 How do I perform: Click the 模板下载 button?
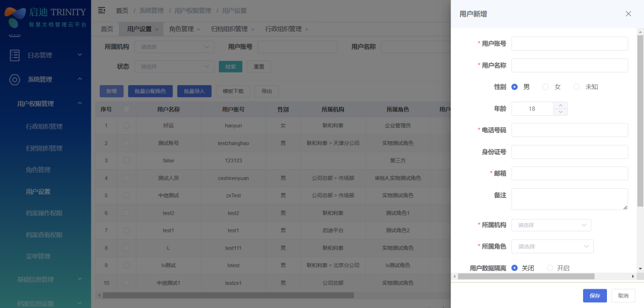pyautogui.click(x=233, y=91)
